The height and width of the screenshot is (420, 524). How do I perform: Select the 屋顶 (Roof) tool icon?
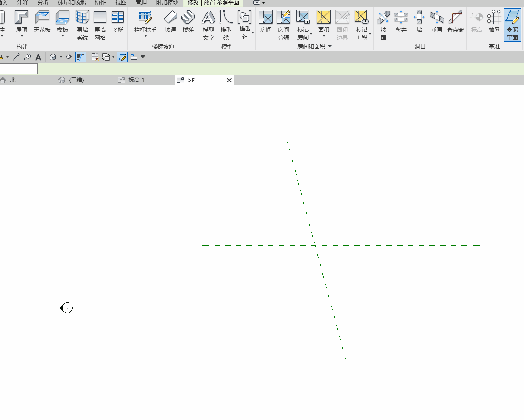(22, 18)
